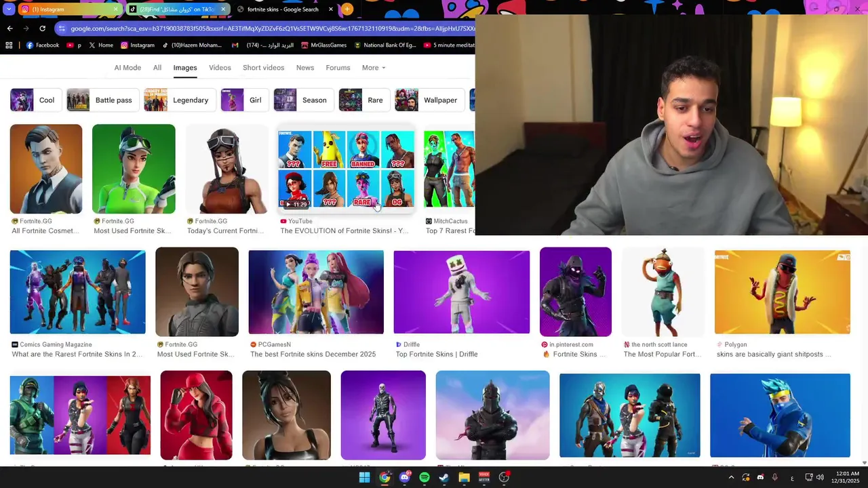Switch to the Instagram tab
Viewport: 868px width, 488px height.
point(68,9)
